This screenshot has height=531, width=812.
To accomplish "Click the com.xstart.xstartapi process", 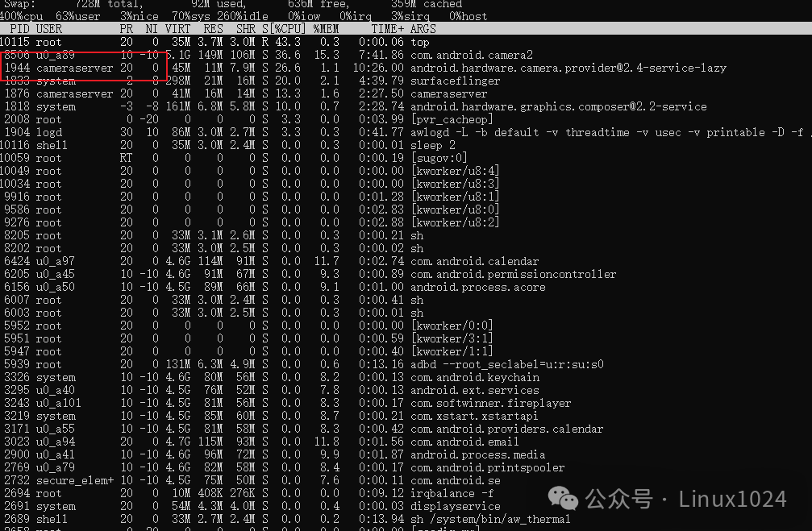I will pos(474,416).
